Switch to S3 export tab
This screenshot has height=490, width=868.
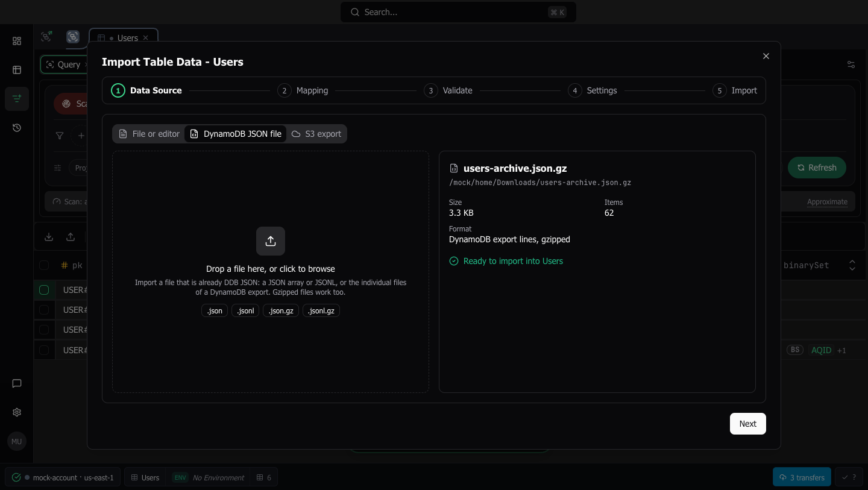(x=316, y=134)
